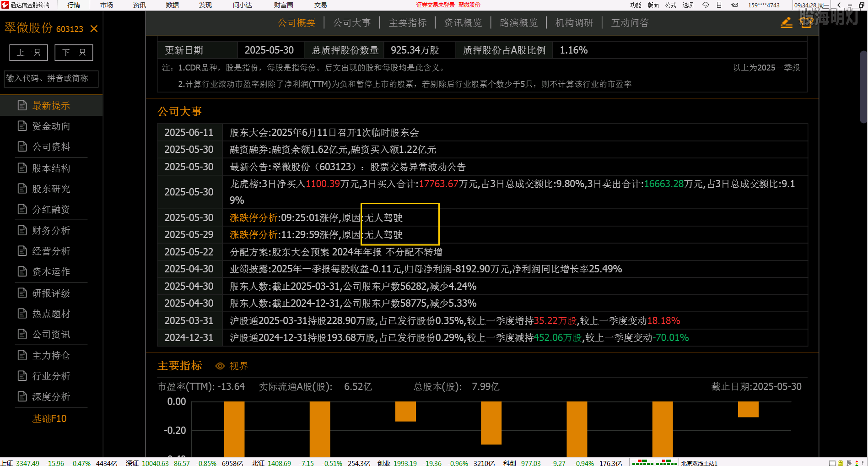The width and height of the screenshot is (868, 466).
Task: Click the 北京双线主站1 server status
Action: point(699,463)
